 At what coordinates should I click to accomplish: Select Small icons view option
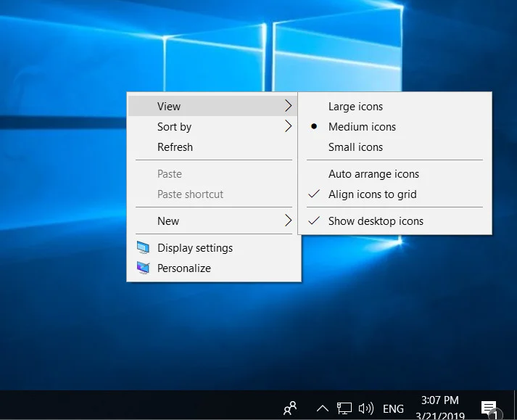[x=395, y=147]
